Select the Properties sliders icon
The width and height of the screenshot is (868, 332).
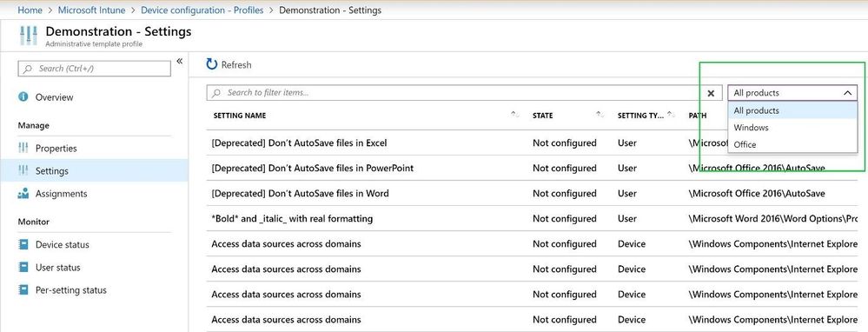(23, 148)
